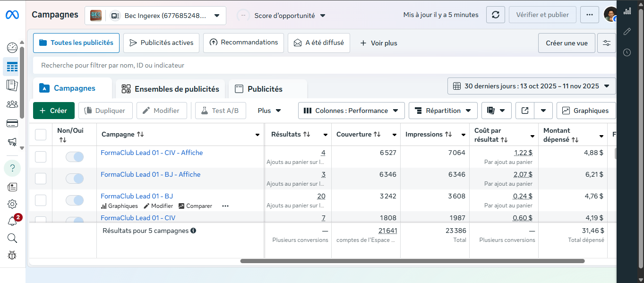Open the settings gear in sidebar
The width and height of the screenshot is (644, 283).
pos(12,204)
